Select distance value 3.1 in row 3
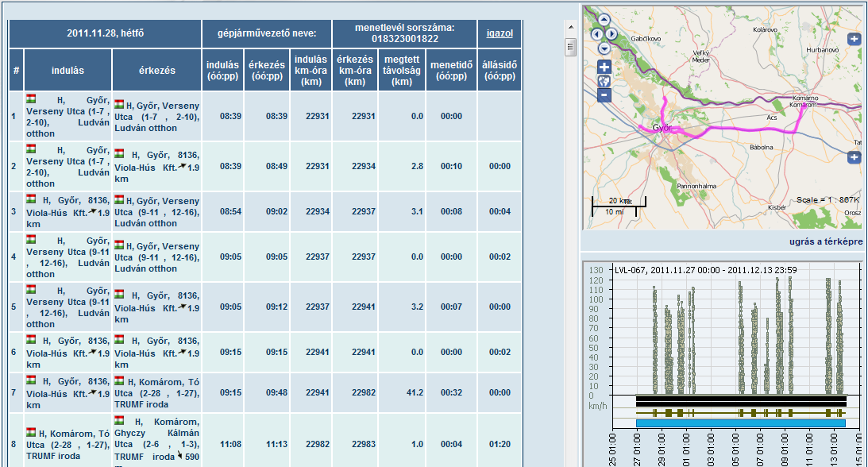 point(418,211)
